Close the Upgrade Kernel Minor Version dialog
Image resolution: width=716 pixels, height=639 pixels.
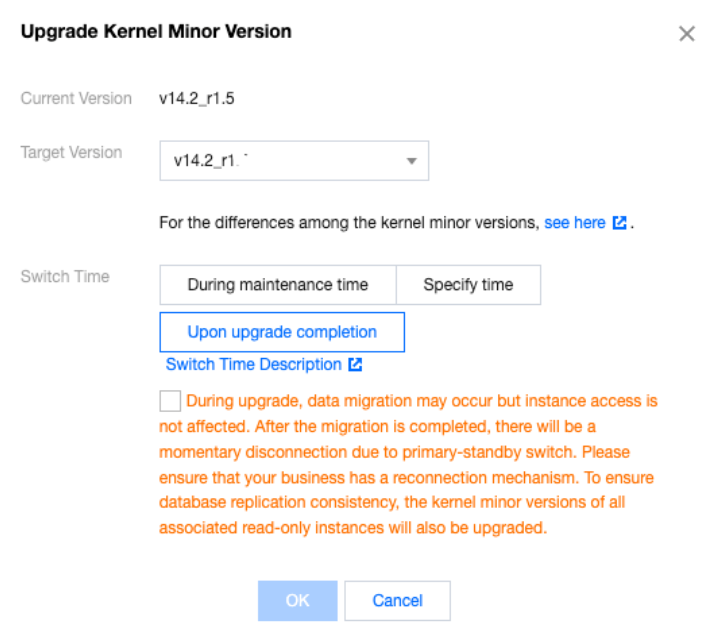[687, 34]
